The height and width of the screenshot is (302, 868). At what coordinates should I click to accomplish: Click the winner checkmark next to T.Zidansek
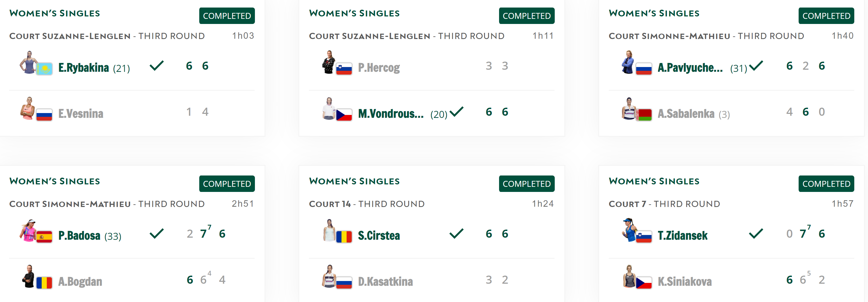[x=756, y=234]
